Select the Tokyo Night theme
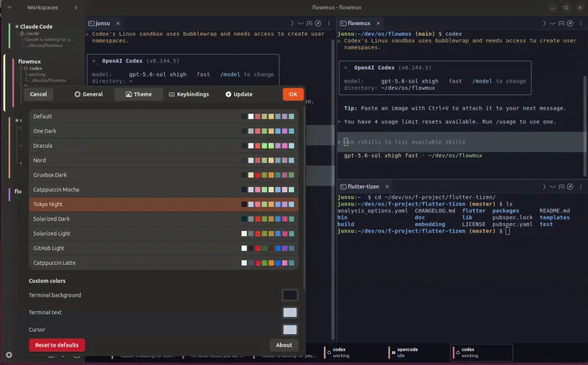588x365 pixels. (163, 205)
